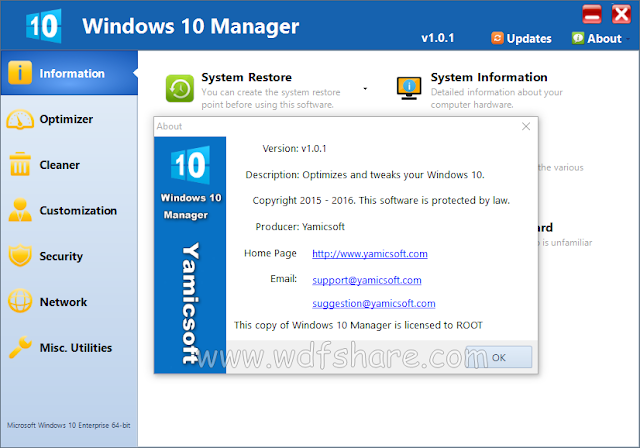Click 'Version: v1.0.1' text in dialog

[x=294, y=149]
